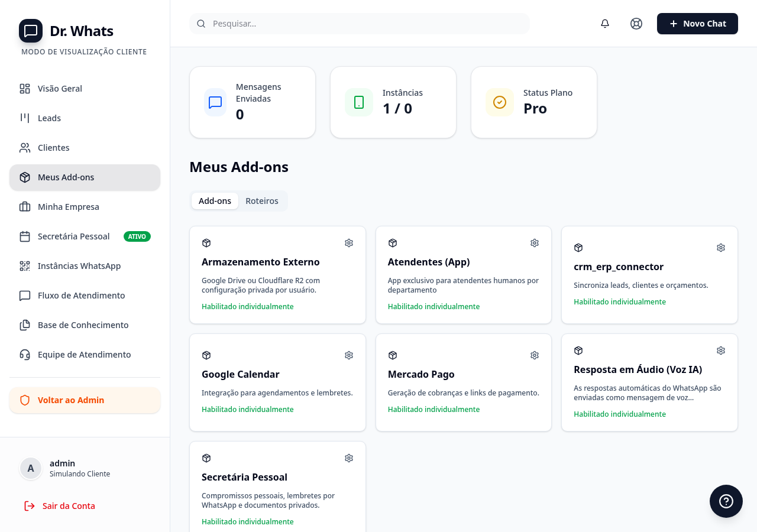757x532 pixels.
Task: Click the search magnifier icon
Action: (201, 24)
